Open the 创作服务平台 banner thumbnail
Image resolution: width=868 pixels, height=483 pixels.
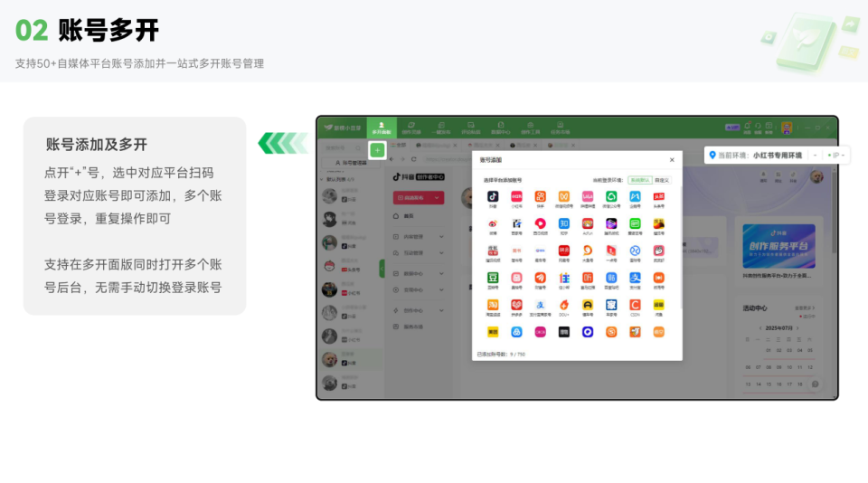pyautogui.click(x=778, y=247)
